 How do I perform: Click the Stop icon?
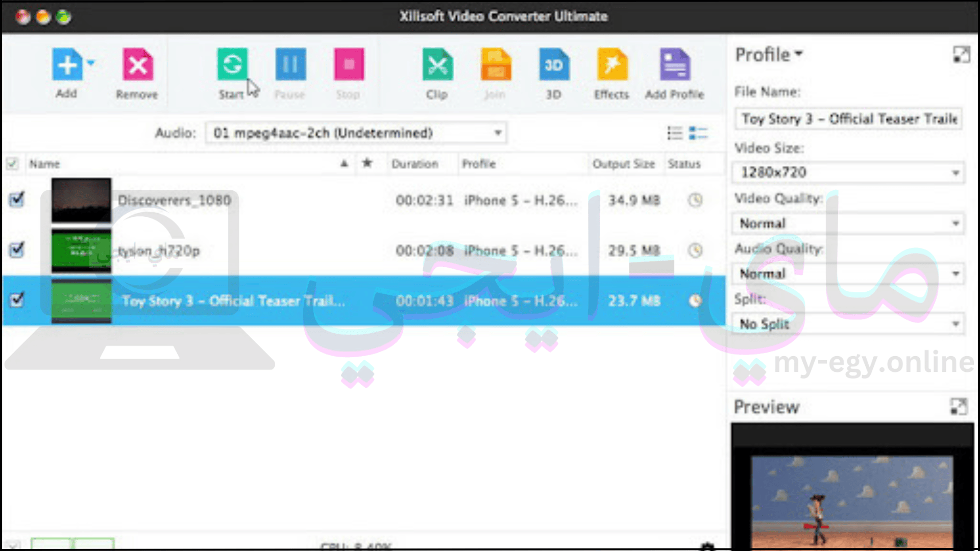click(349, 64)
